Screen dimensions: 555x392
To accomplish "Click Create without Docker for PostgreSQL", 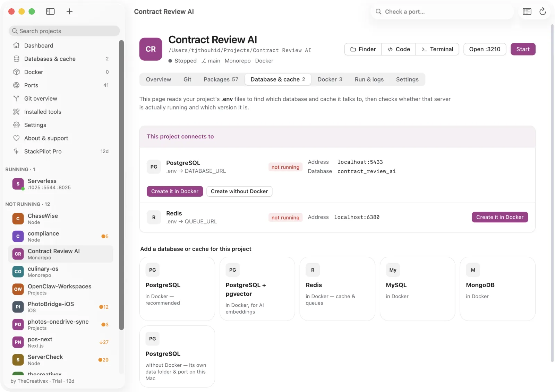I will click(x=239, y=191).
